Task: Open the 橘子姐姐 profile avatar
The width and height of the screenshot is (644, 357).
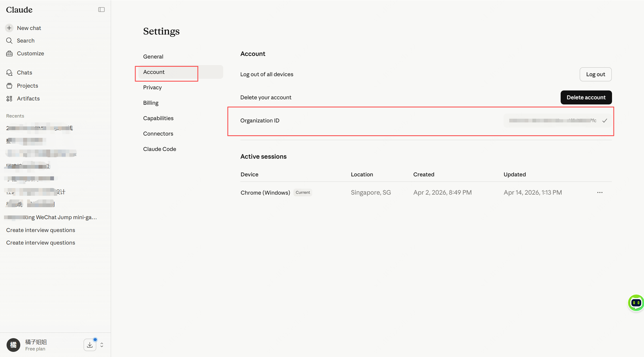Action: [x=13, y=345]
